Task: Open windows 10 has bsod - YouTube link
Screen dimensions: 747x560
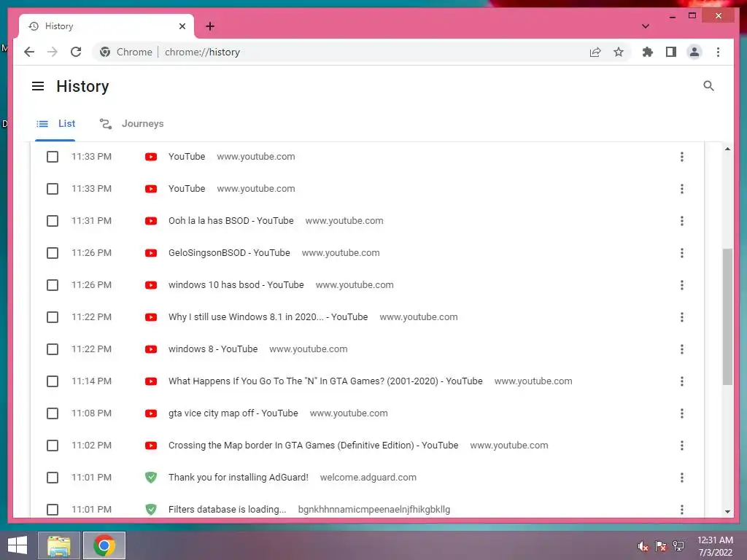Action: 236,285
